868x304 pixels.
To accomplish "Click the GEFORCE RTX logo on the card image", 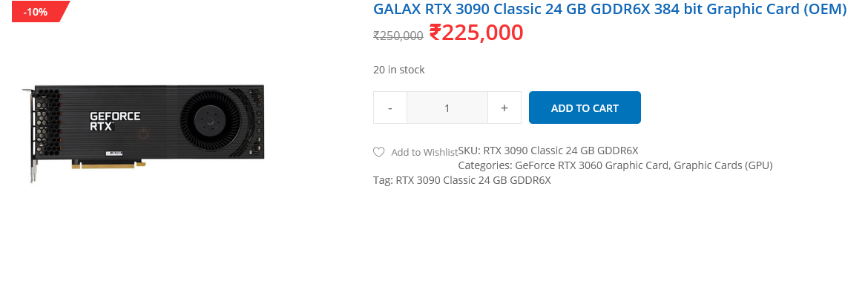I will point(115,121).
